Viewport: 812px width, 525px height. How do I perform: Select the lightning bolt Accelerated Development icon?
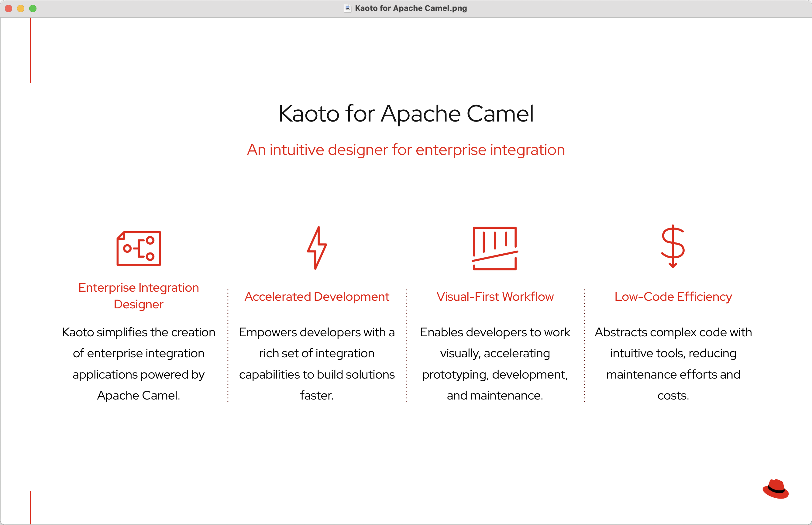317,249
